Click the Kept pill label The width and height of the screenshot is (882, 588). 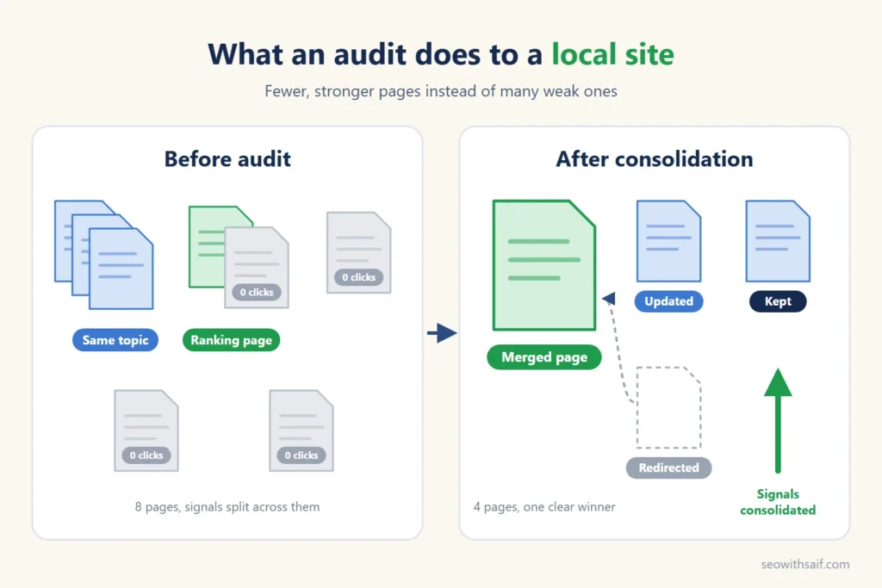pos(778,301)
